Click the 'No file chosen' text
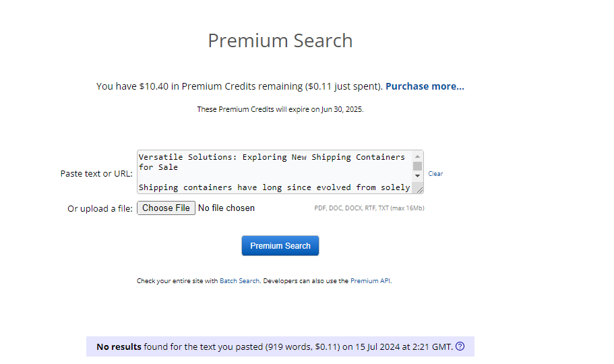The image size is (614, 364). (x=226, y=208)
